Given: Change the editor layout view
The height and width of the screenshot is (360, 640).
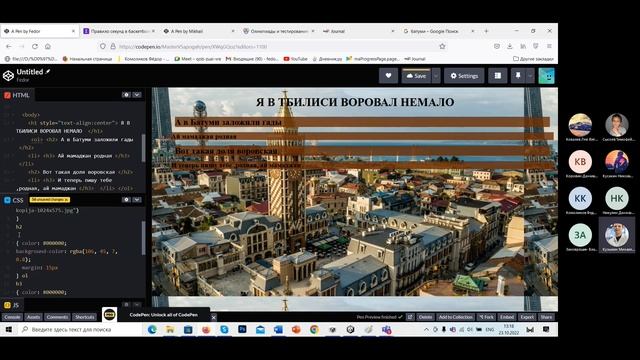Looking at the screenshot, I should click(498, 76).
